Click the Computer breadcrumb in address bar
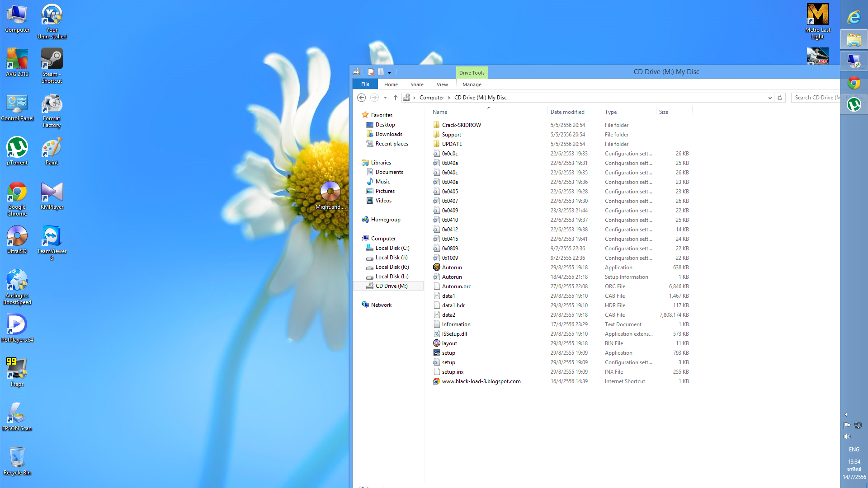Viewport: 868px width, 488px height. click(431, 98)
